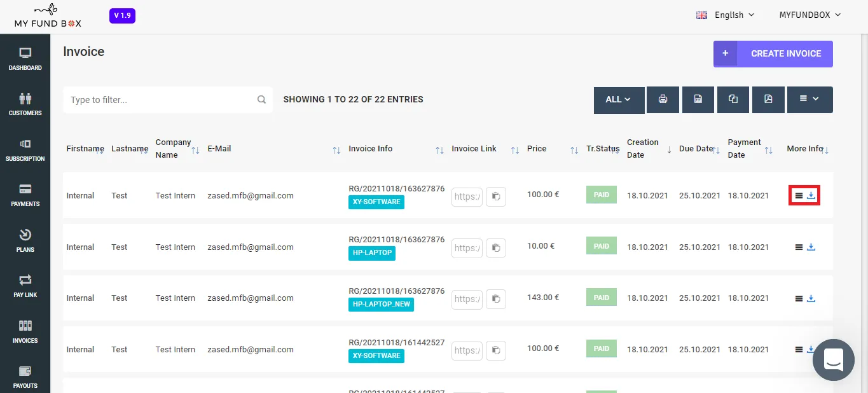Expand the MYFUNDBOX account menu
Viewport: 868px width, 393px height.
pyautogui.click(x=810, y=15)
